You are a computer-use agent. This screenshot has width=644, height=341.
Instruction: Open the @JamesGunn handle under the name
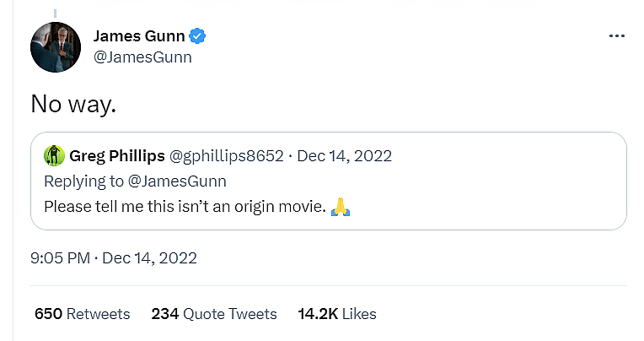tap(142, 57)
